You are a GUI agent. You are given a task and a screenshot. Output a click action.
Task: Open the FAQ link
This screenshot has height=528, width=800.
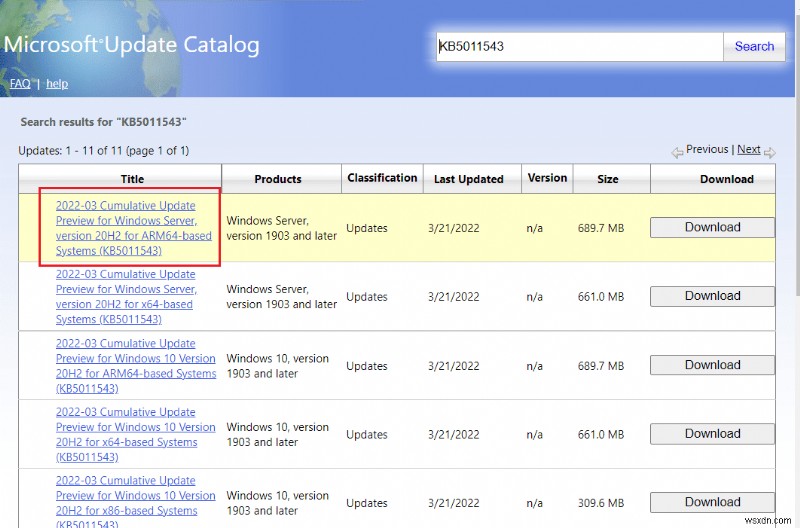point(20,84)
